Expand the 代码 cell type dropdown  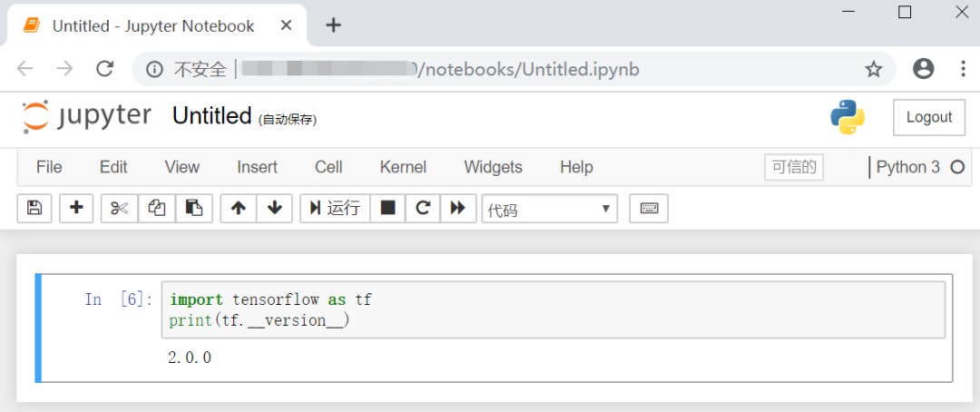[549, 210]
